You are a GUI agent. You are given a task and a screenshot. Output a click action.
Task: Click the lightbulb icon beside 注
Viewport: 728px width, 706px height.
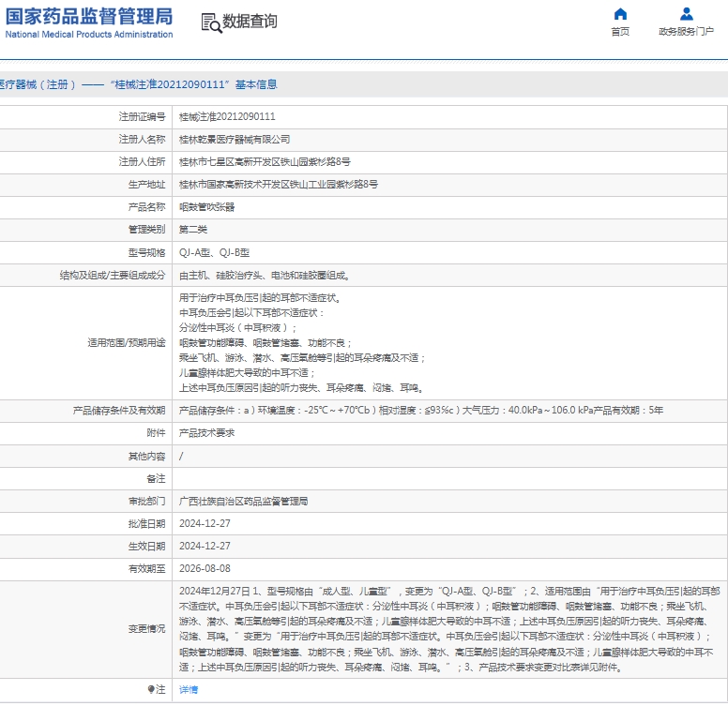pos(151,689)
